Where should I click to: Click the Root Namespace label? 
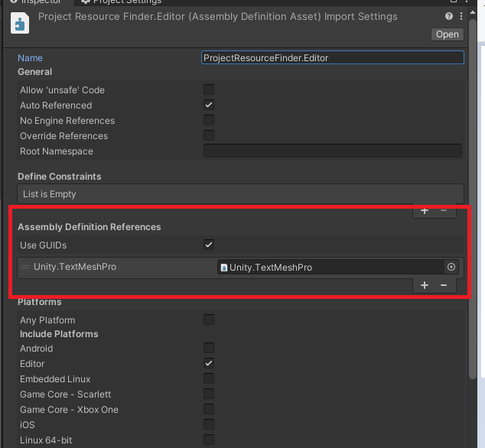pyautogui.click(x=57, y=151)
